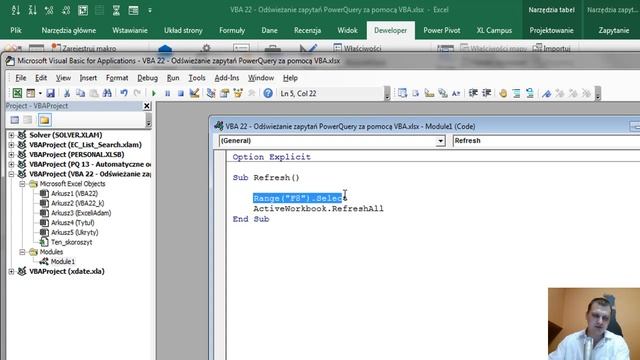The image size is (640, 360).
Task: Expand the Solver (SOLVER.XLAM) project node
Action: coord(11,135)
